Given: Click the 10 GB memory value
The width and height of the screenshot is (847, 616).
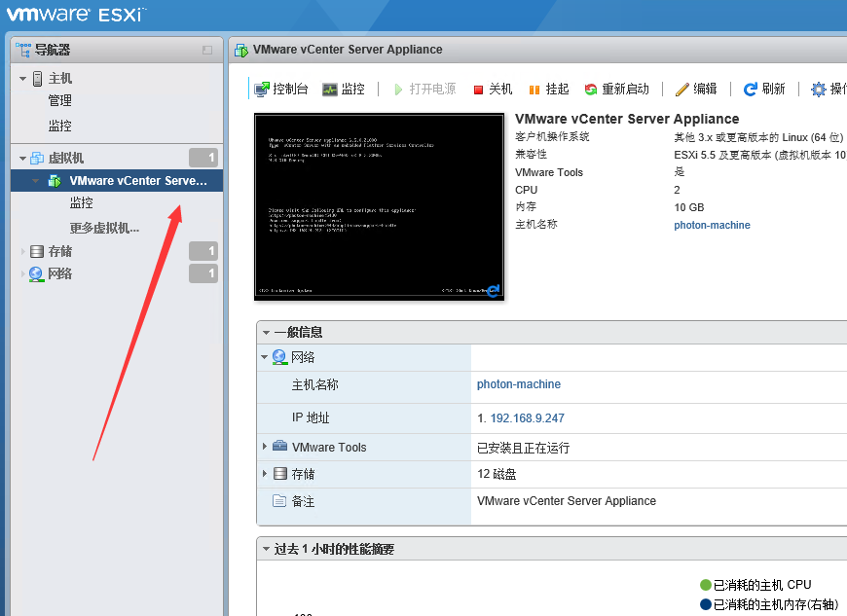Looking at the screenshot, I should [688, 207].
